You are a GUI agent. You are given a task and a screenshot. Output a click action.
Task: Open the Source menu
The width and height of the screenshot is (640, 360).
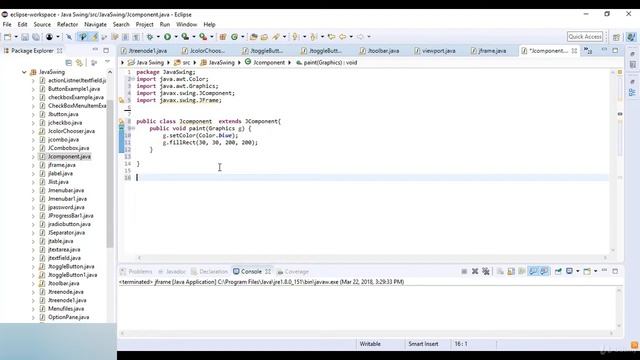click(42, 24)
